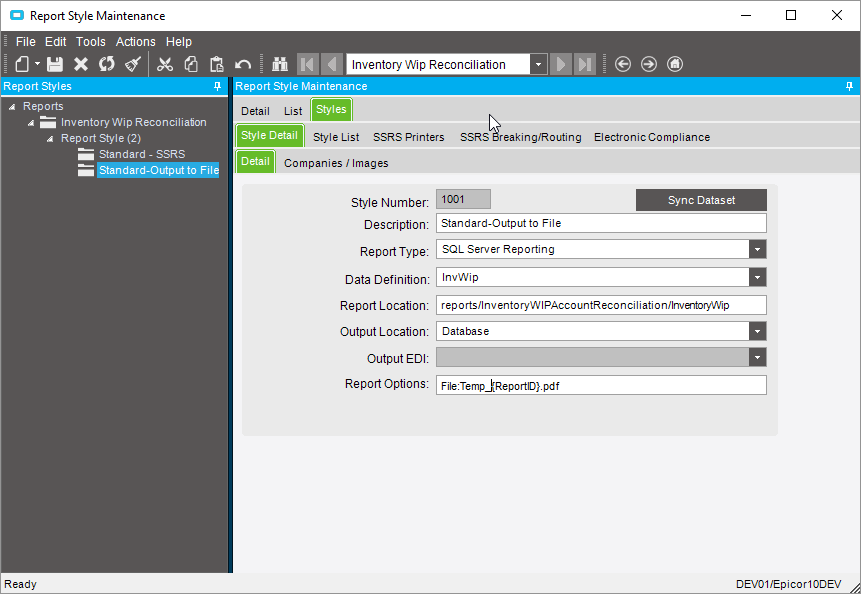Open the Electronic Compliance tab
Image resolution: width=862 pixels, height=594 pixels.
point(652,137)
